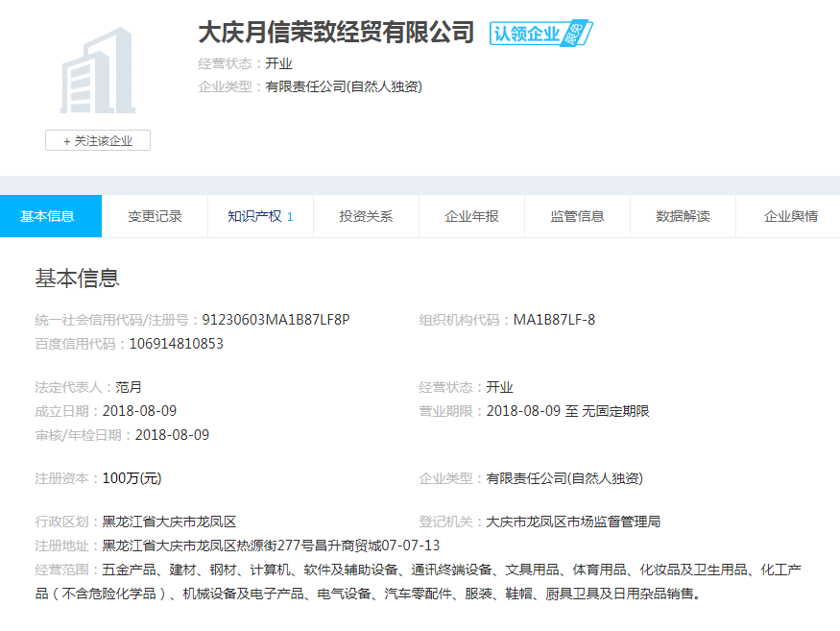Image resolution: width=840 pixels, height=631 pixels.
Task: View the 监管信息 tab
Action: [577, 216]
